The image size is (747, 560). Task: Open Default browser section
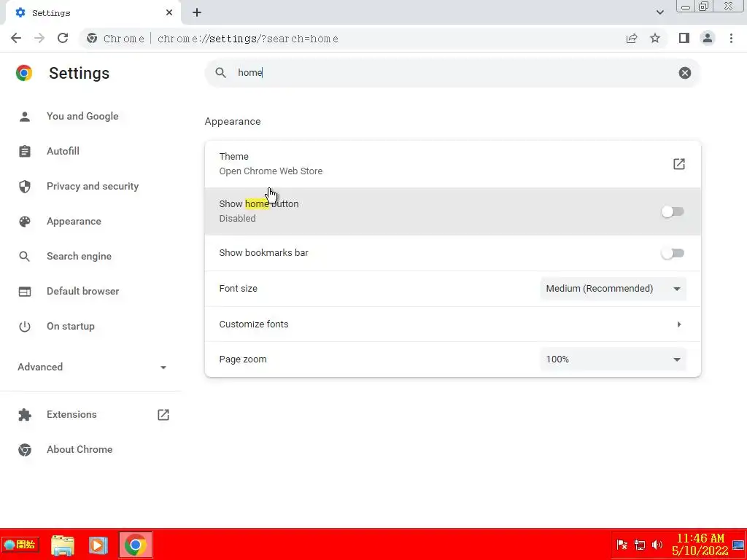pos(83,292)
